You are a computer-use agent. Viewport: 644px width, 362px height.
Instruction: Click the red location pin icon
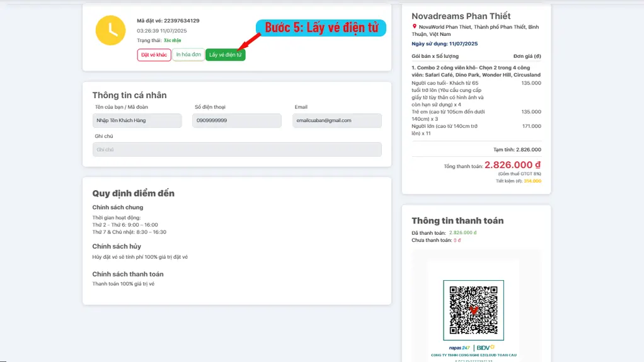pos(414,26)
